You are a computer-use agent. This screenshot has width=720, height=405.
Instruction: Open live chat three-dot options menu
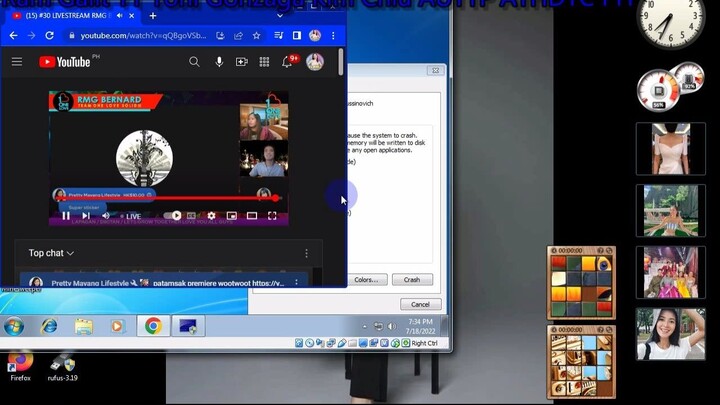tap(306, 253)
